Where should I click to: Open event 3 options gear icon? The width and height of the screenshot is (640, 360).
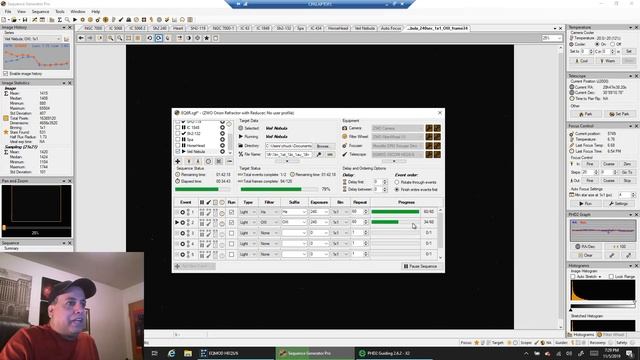tap(182, 233)
